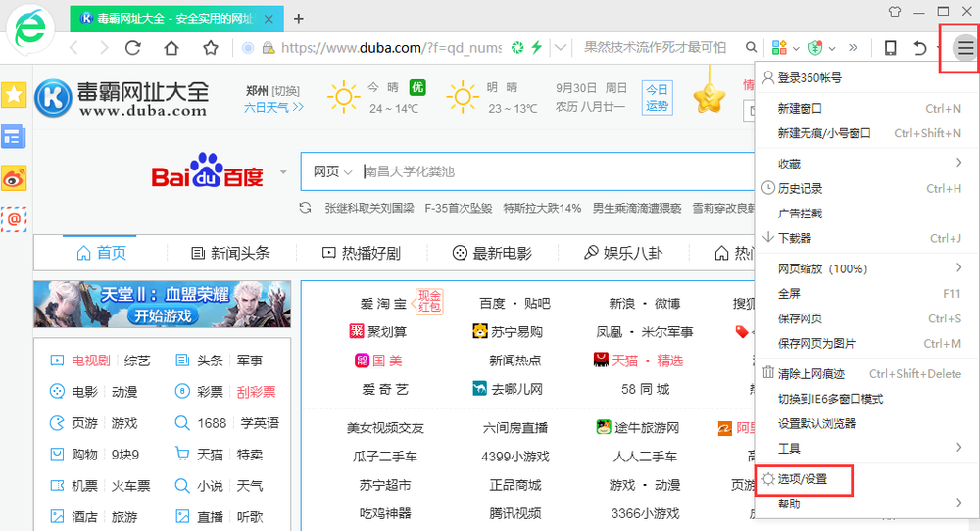The image size is (980, 531).
Task: Switch to the 热播好剧 tab
Action: pos(362,253)
